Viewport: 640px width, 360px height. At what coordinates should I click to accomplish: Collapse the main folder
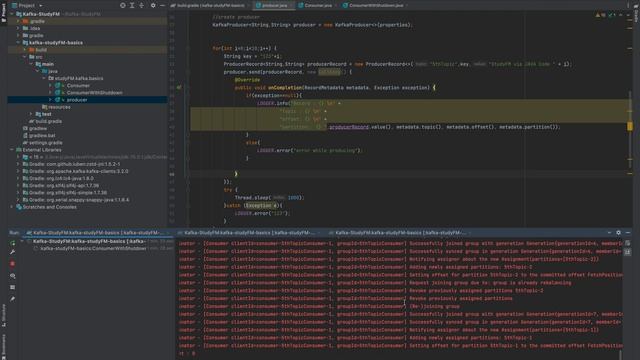[31, 64]
